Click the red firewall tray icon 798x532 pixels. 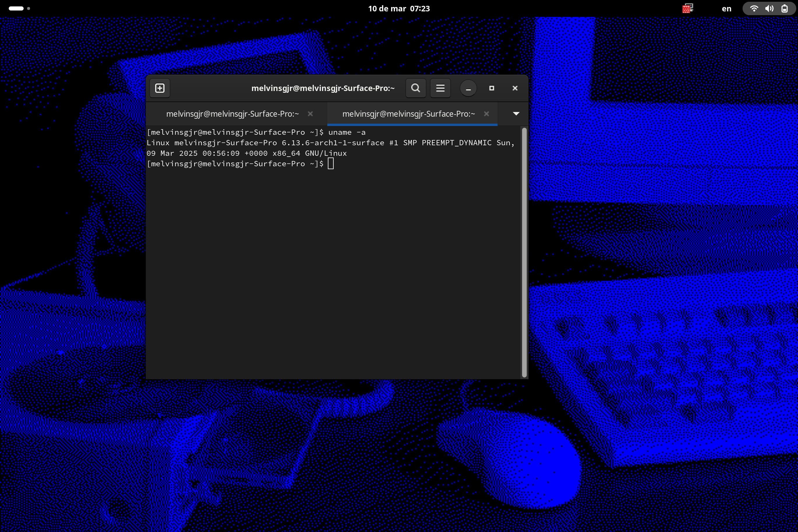pyautogui.click(x=687, y=8)
